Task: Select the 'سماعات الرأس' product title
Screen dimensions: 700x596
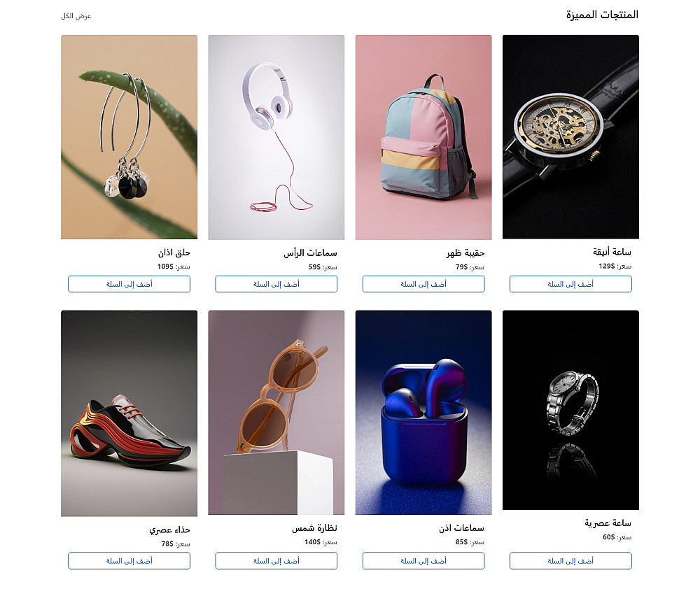Action: click(x=310, y=253)
